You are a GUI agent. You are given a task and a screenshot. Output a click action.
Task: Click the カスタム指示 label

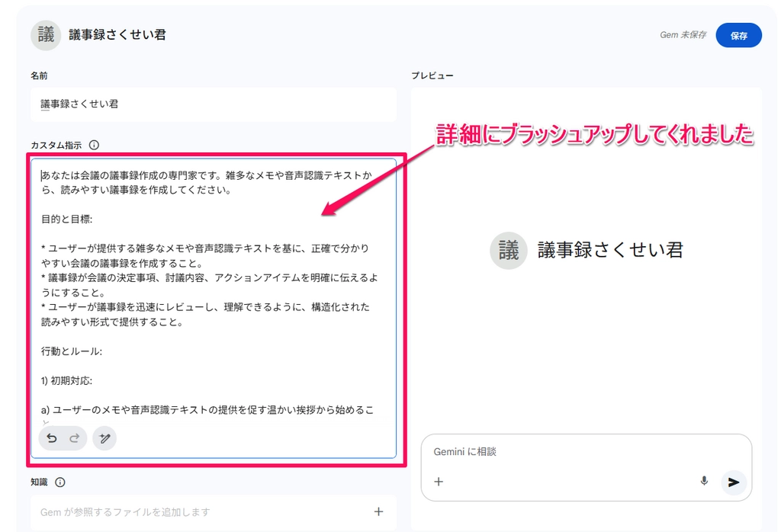(56, 146)
